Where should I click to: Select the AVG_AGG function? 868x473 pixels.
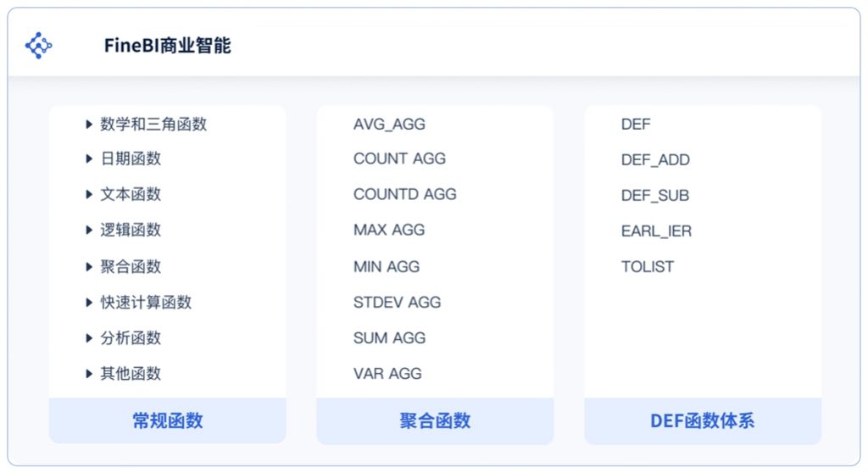point(389,124)
